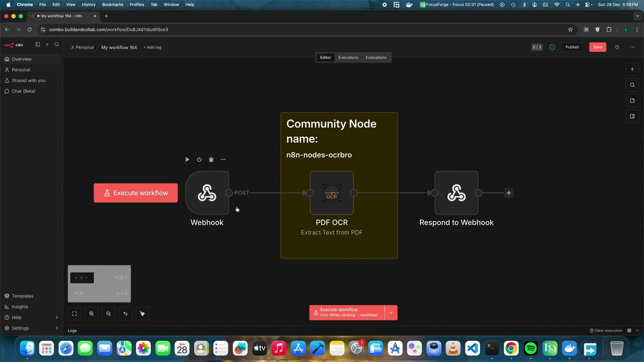
Task: Expand the logs panel chevron
Action: click(x=637, y=331)
